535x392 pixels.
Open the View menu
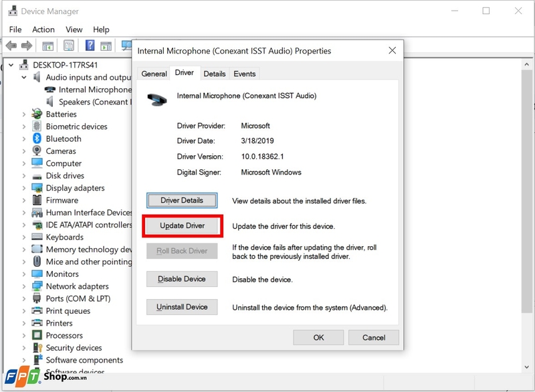coord(74,29)
